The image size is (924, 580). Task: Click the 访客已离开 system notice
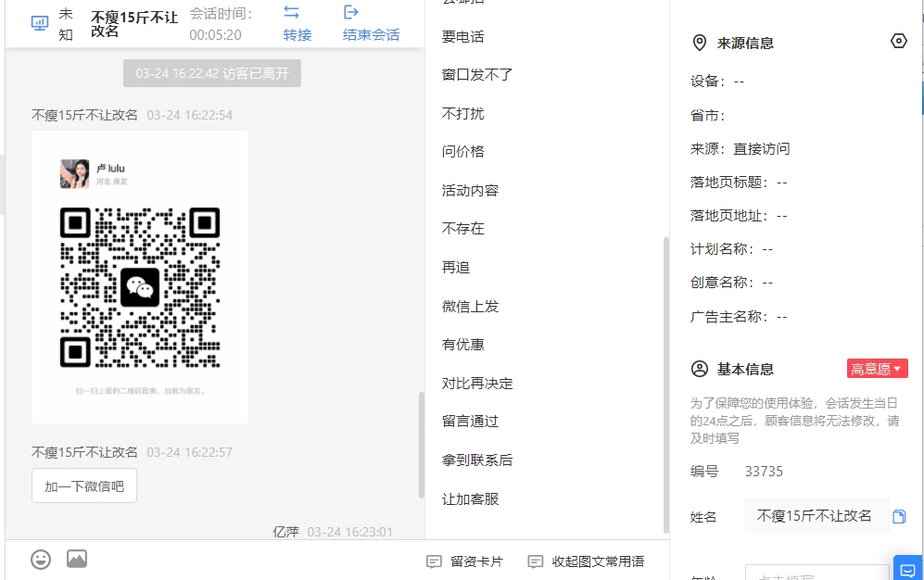pos(212,73)
